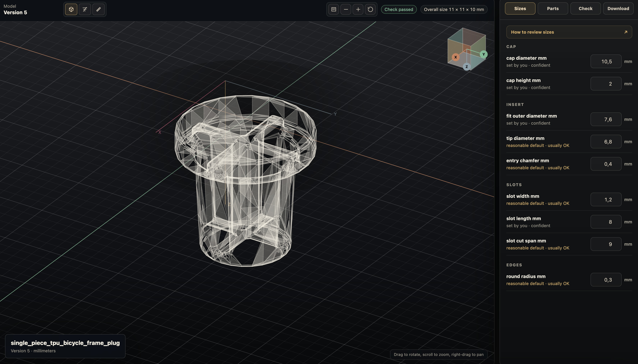Image resolution: width=638 pixels, height=364 pixels.
Task: Edit the cap height mm field
Action: [x=606, y=84]
